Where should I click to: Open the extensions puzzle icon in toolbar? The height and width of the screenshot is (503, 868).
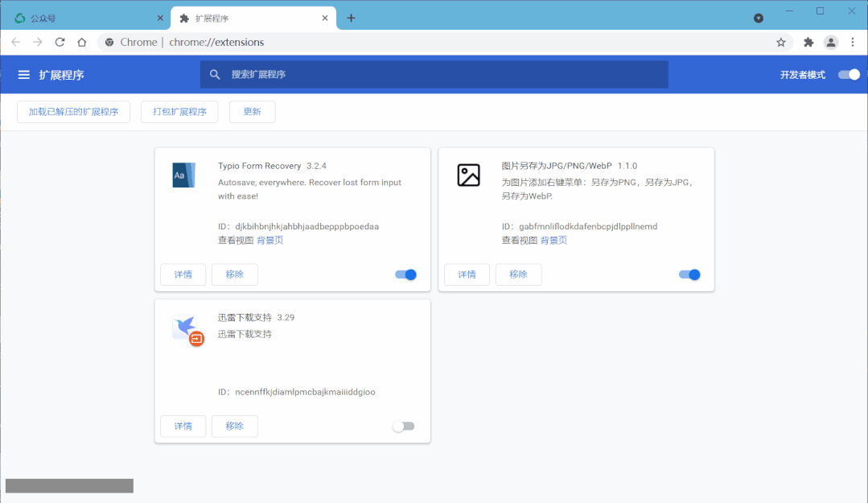(808, 42)
